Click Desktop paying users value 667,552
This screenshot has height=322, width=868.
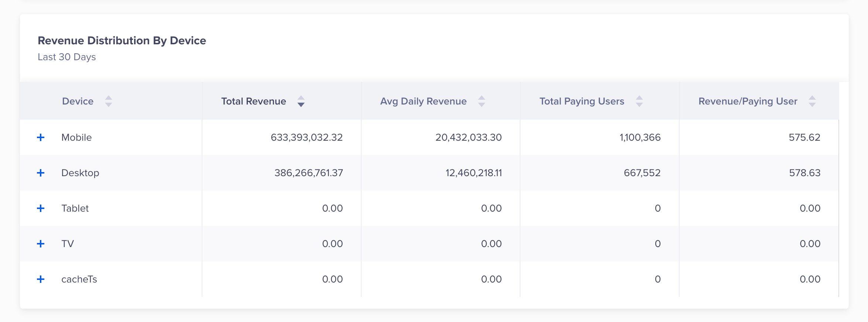642,173
